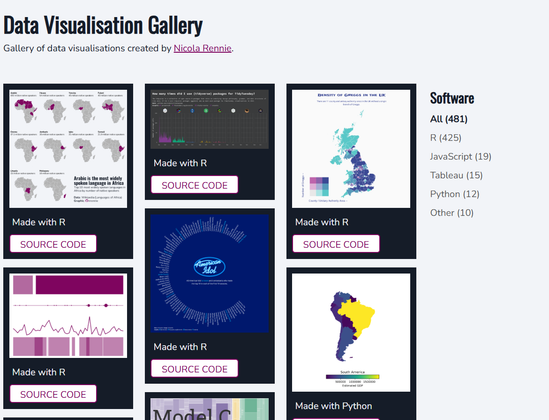
Task: Click 'Made with R' under African languages maps
Action: pyautogui.click(x=39, y=222)
